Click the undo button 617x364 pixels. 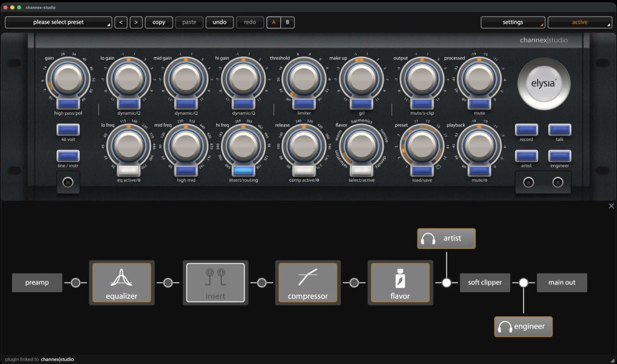[x=220, y=22]
